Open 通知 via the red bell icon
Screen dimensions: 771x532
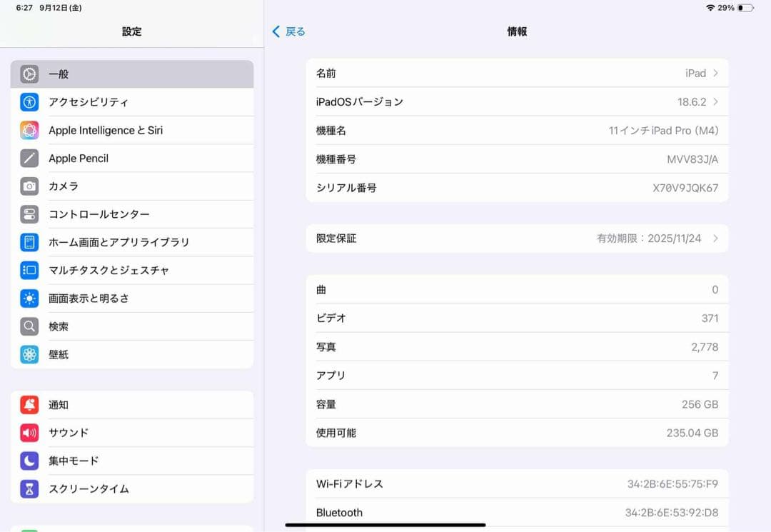click(29, 405)
